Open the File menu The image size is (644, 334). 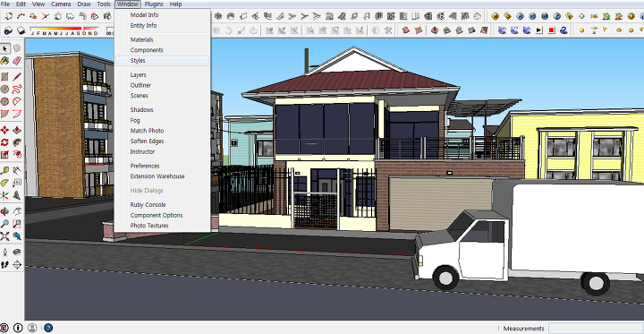tap(5, 4)
